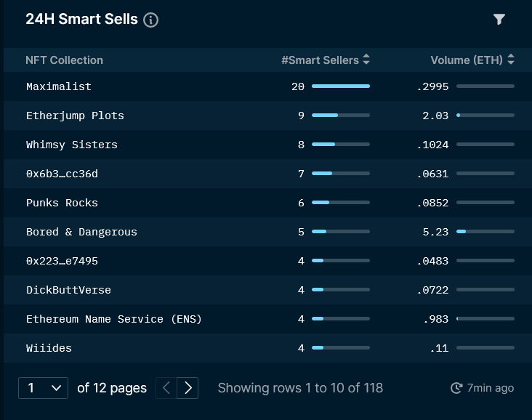Open Ethereum Name Service (ENS) row
The width and height of the screenshot is (532, 420).
pos(267,319)
